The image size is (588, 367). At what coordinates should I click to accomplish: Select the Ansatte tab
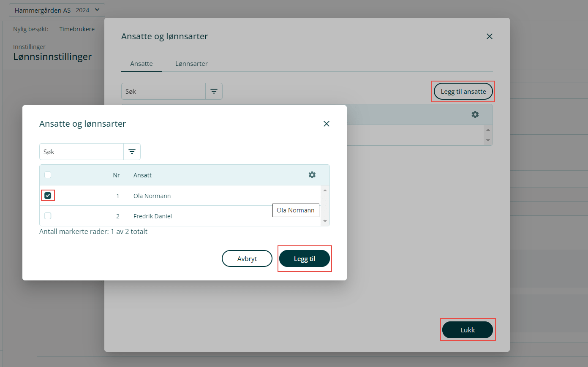[x=141, y=64]
